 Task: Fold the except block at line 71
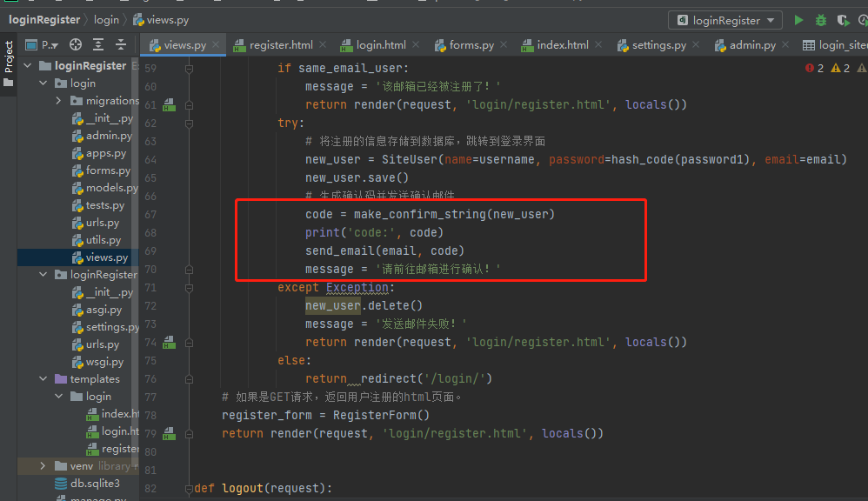(x=189, y=288)
